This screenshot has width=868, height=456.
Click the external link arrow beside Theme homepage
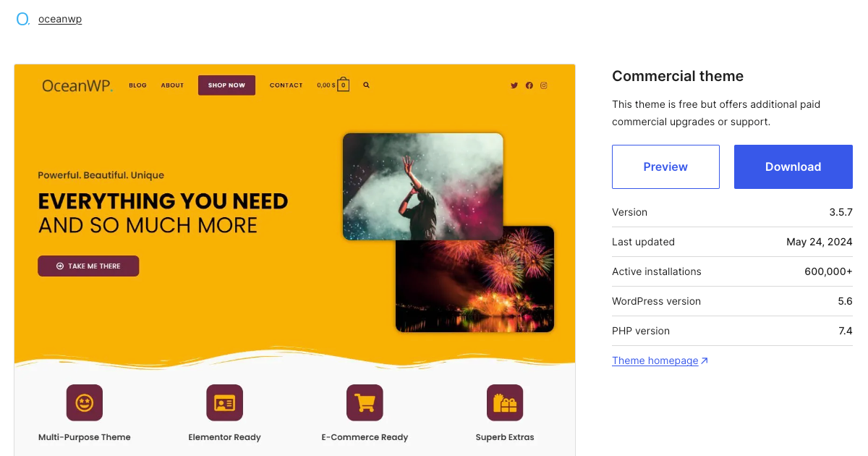coord(704,360)
